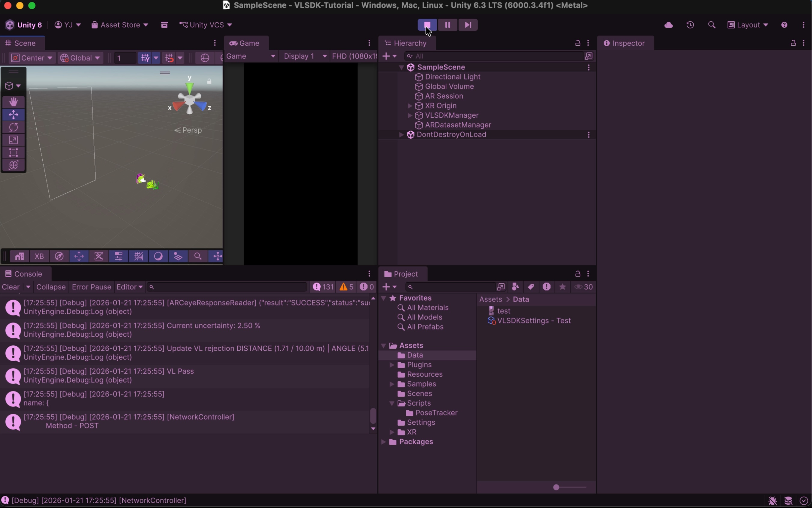Select the Scale tool

14,140
